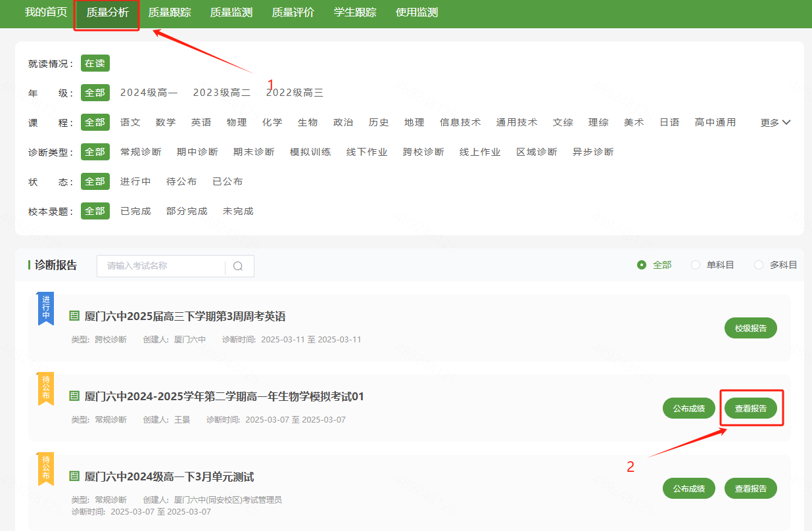Click the document icon beside 第3周周考英语 exam
Viewport: 812px width, 531px height.
point(74,316)
